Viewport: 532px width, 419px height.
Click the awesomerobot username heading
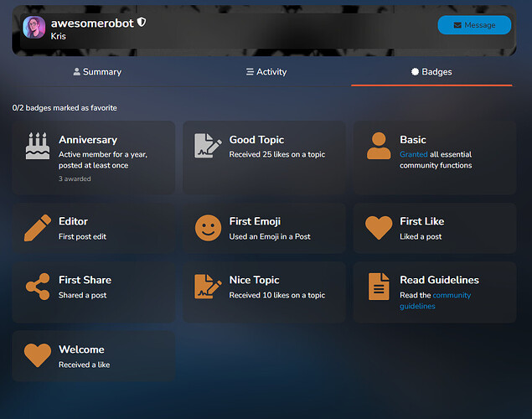pyautogui.click(x=92, y=23)
